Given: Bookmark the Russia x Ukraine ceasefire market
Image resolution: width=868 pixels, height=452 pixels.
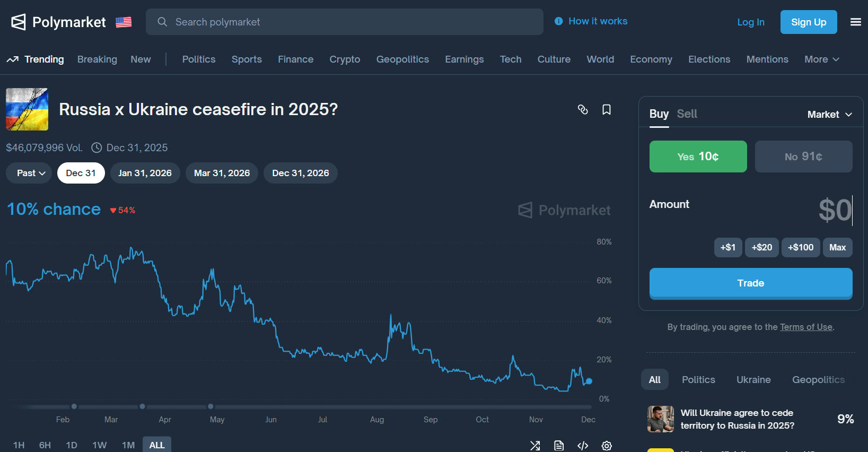Looking at the screenshot, I should coord(607,109).
